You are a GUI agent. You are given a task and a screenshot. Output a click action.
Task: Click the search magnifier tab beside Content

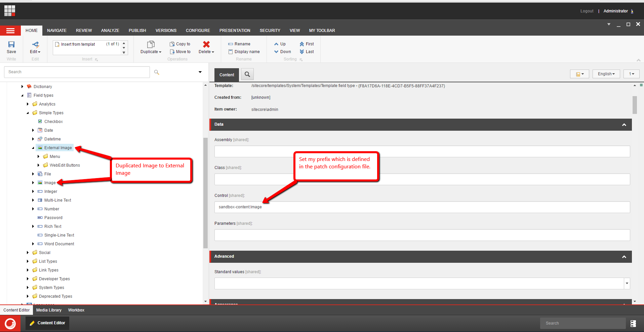tap(247, 75)
